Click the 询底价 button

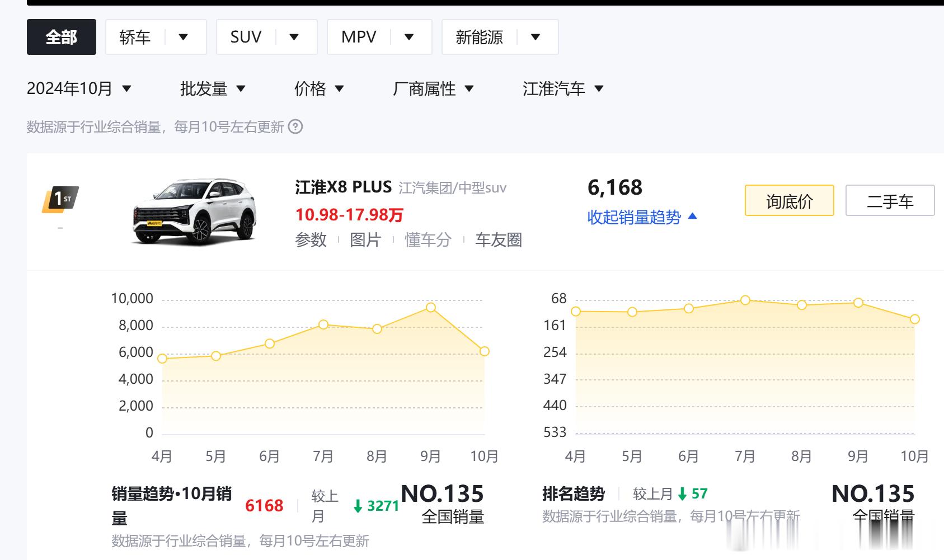(790, 200)
